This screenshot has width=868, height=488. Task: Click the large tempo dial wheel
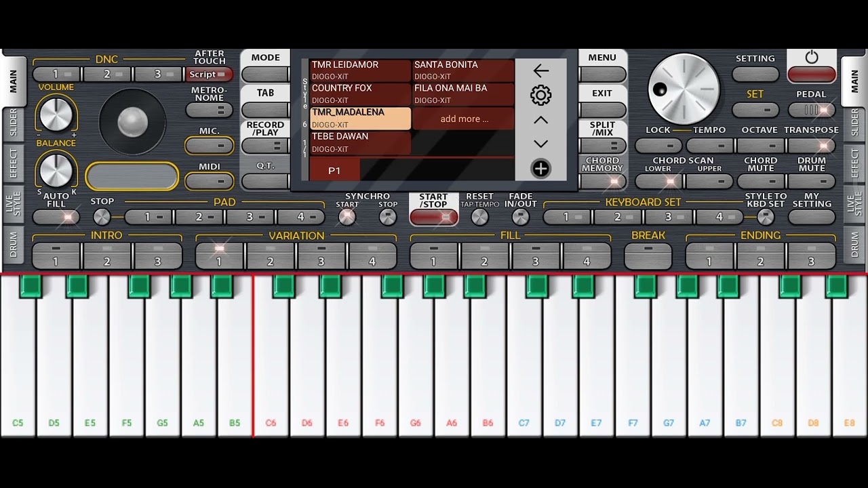point(684,89)
